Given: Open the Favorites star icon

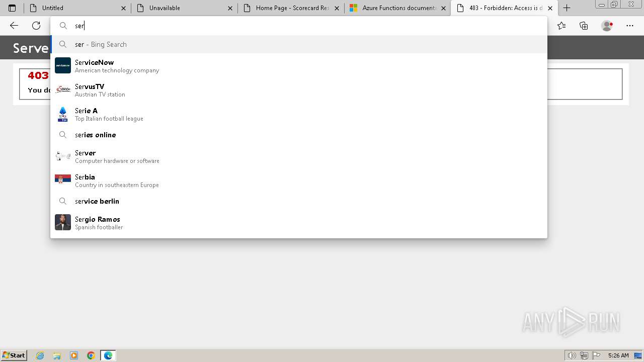Looking at the screenshot, I should (561, 26).
